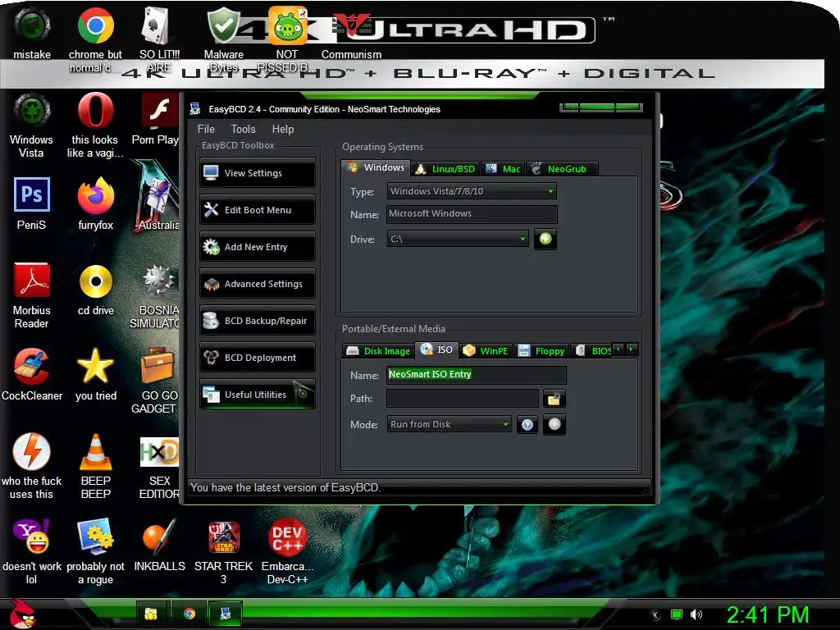Click the grey add ISO entry button
This screenshot has width=840, height=630.
[555, 424]
